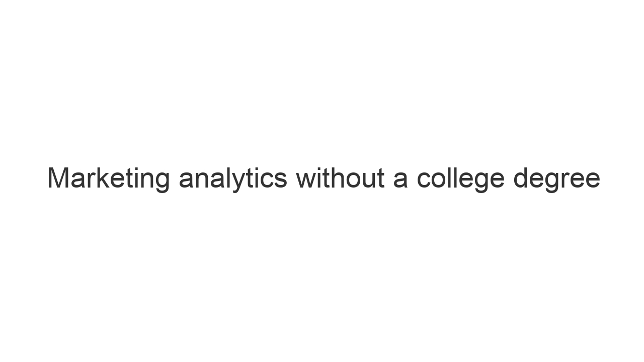Click the word "Marketing" in the title
Screen dimensions: 644x362
click(x=109, y=178)
